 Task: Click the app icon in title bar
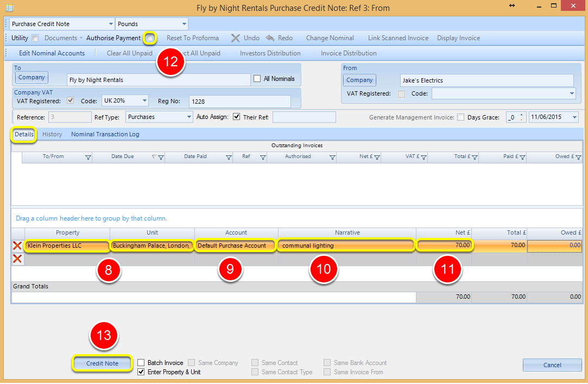[x=10, y=8]
